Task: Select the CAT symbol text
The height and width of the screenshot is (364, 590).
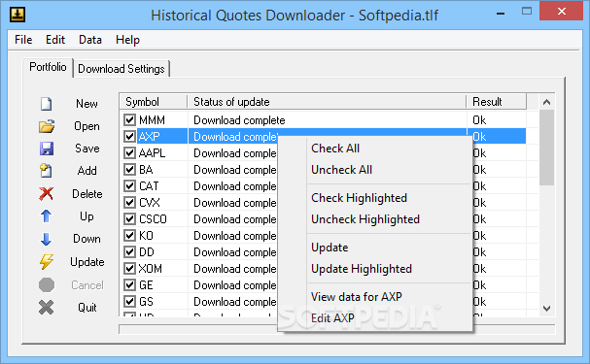Action: pos(149,186)
